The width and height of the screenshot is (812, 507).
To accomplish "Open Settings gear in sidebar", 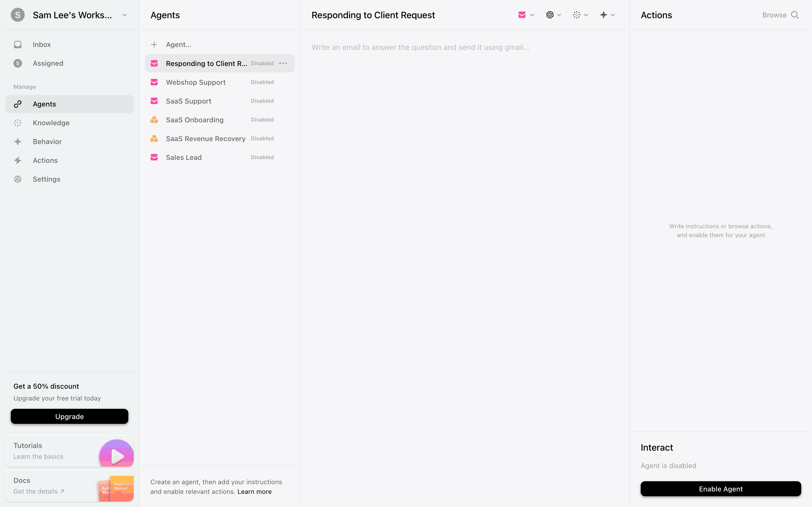I will pos(70,179).
